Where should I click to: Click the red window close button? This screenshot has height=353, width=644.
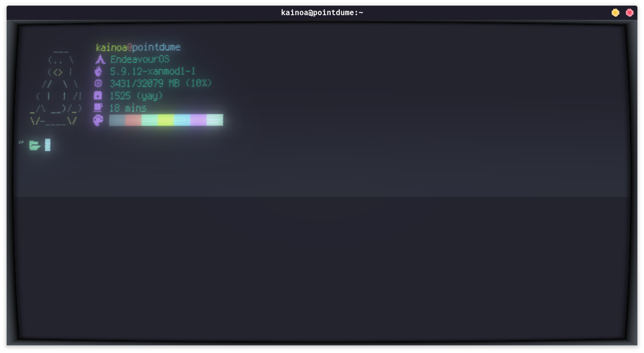pos(629,13)
